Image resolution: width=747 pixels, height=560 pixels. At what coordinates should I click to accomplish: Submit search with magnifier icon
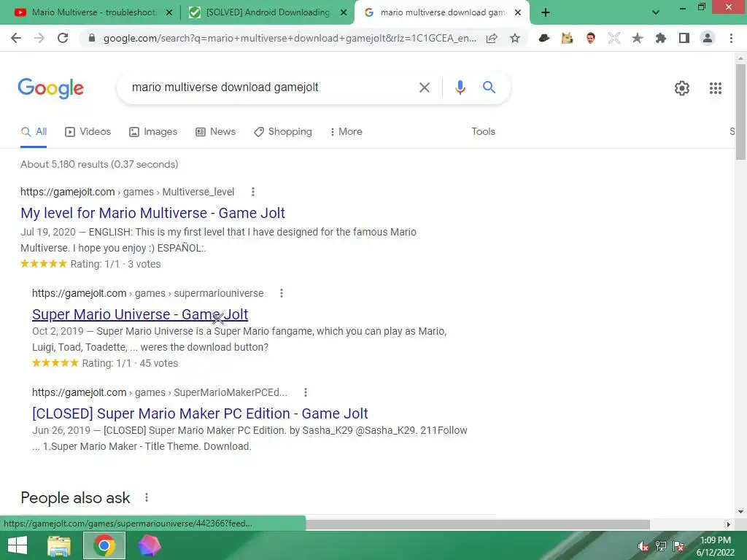point(489,87)
